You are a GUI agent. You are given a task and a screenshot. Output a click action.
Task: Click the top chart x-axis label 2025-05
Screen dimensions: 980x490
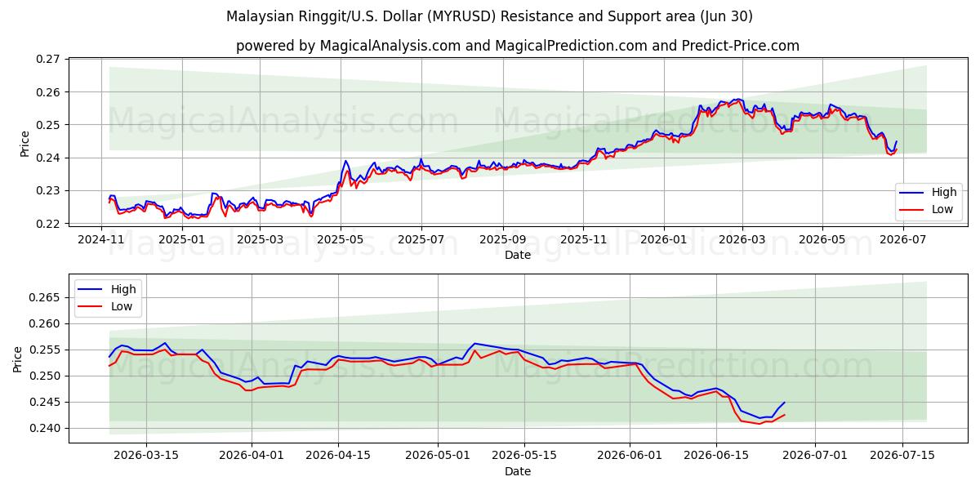[x=341, y=239]
